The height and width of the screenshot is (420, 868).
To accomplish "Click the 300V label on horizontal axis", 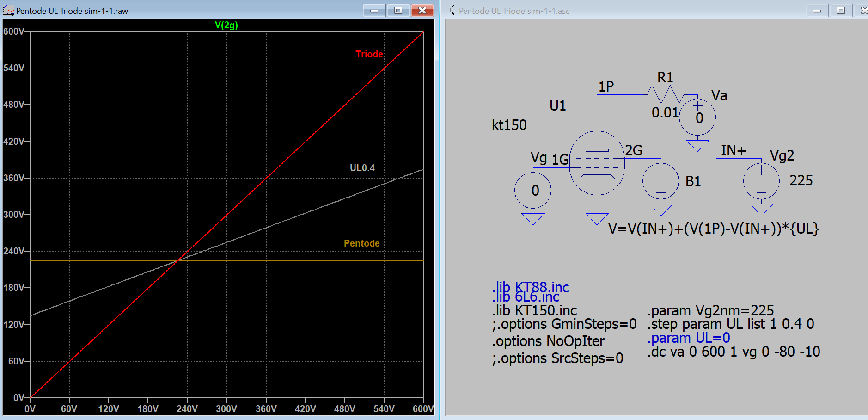I will click(226, 409).
